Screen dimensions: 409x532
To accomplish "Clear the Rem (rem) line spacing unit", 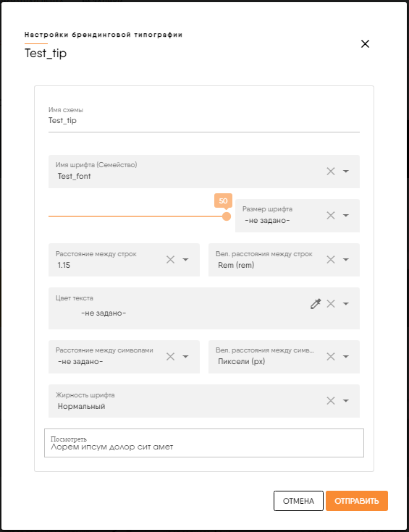I will 331,260.
